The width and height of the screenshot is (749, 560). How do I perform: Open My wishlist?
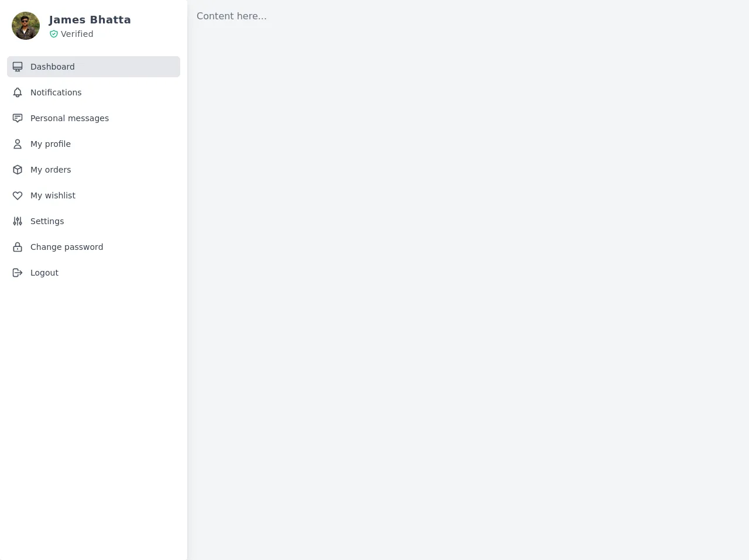click(x=53, y=195)
